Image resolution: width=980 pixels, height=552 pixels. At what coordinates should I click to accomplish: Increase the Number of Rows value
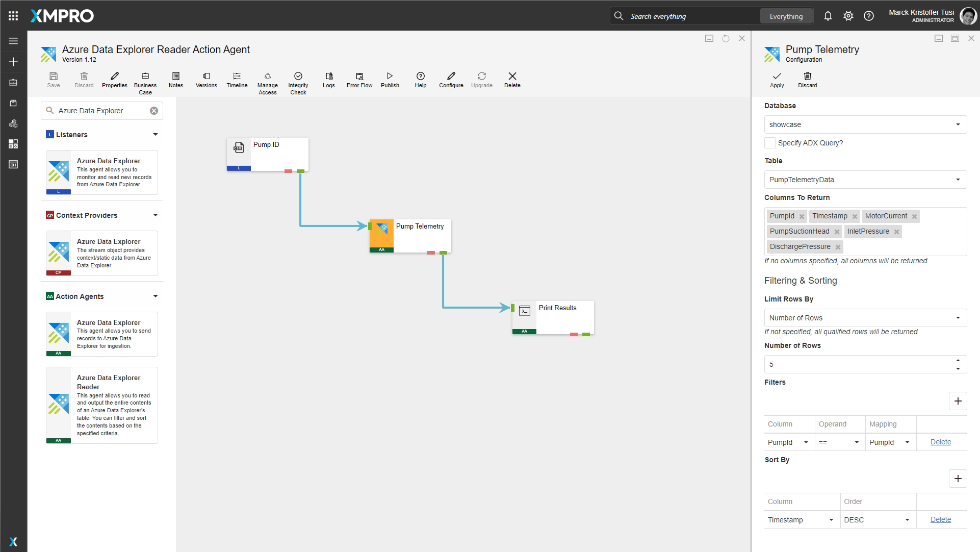click(x=958, y=361)
